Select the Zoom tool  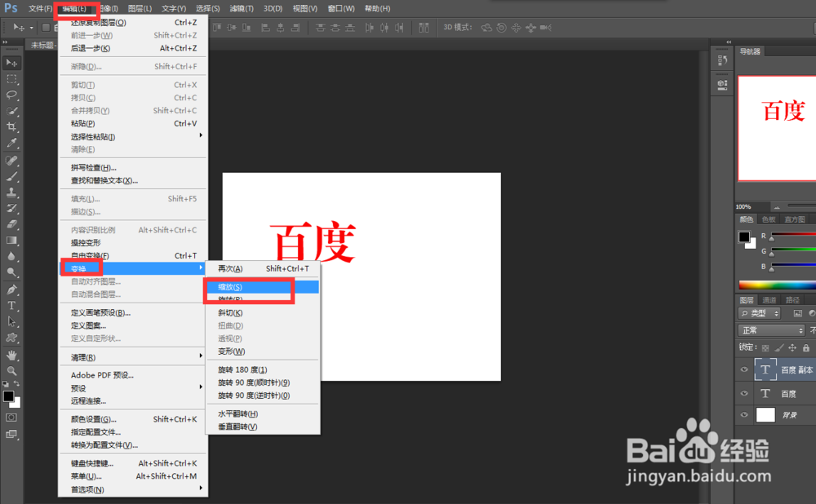11,371
